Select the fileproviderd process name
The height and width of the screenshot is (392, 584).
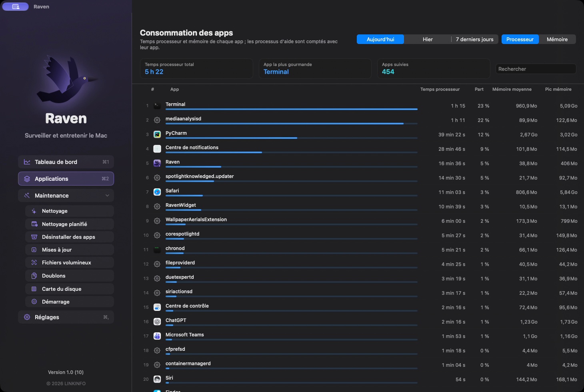[x=180, y=263]
